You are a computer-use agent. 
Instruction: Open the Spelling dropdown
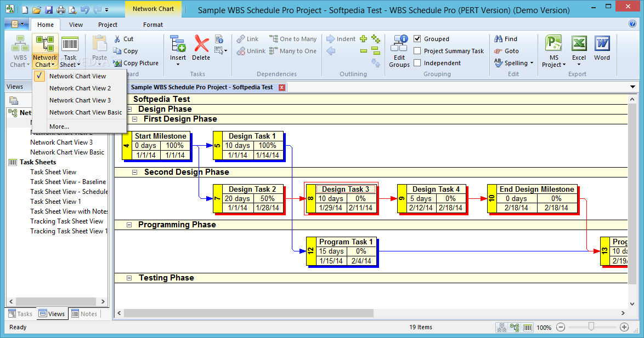(532, 63)
